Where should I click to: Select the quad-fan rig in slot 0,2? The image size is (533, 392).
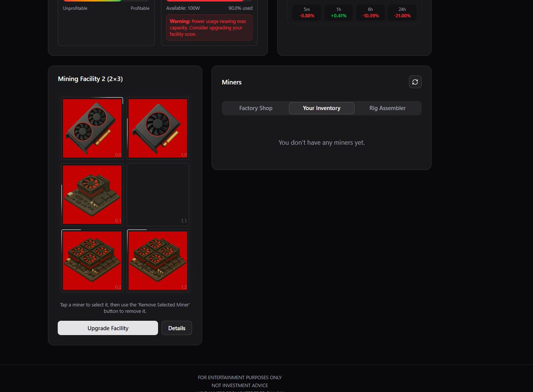[x=92, y=261]
